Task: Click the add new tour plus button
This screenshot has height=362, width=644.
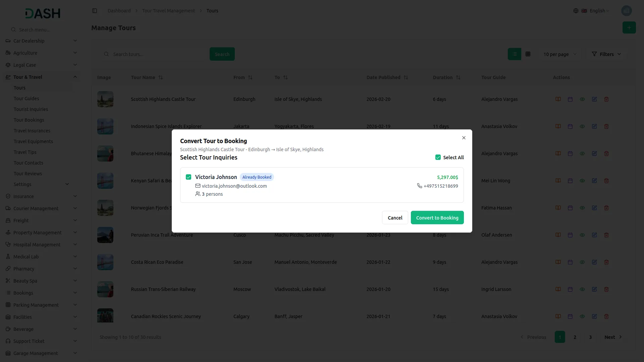Action: coord(629,27)
